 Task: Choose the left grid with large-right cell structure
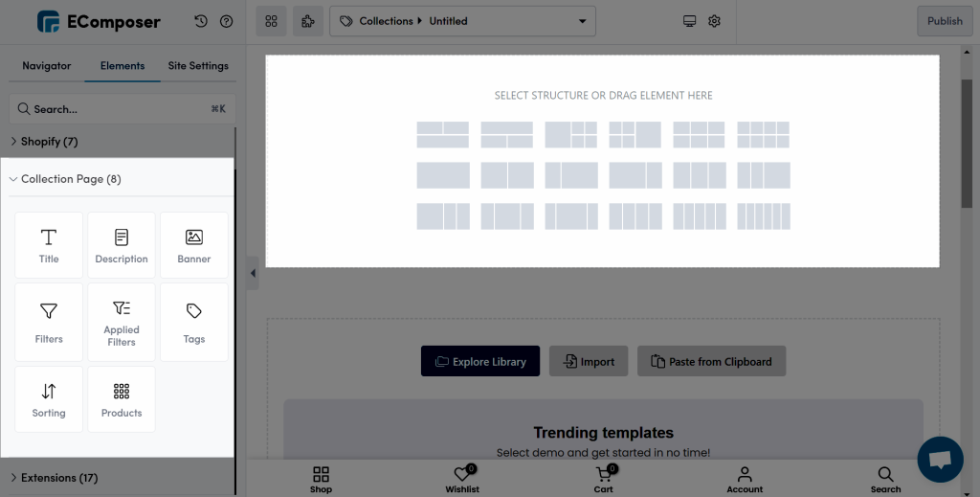click(x=635, y=134)
